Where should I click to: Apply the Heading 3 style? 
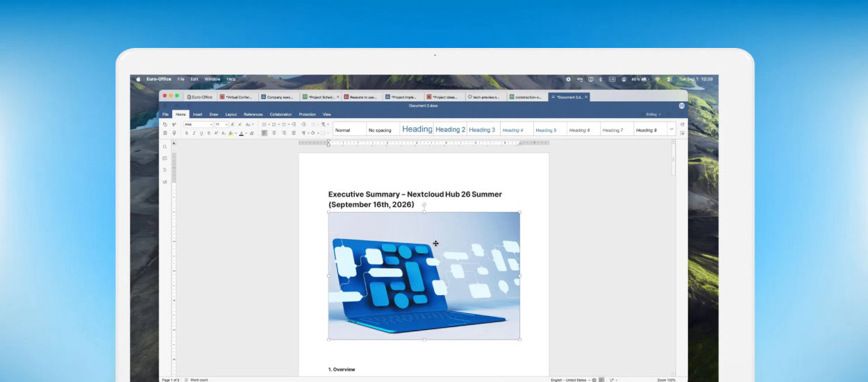pyautogui.click(x=483, y=129)
